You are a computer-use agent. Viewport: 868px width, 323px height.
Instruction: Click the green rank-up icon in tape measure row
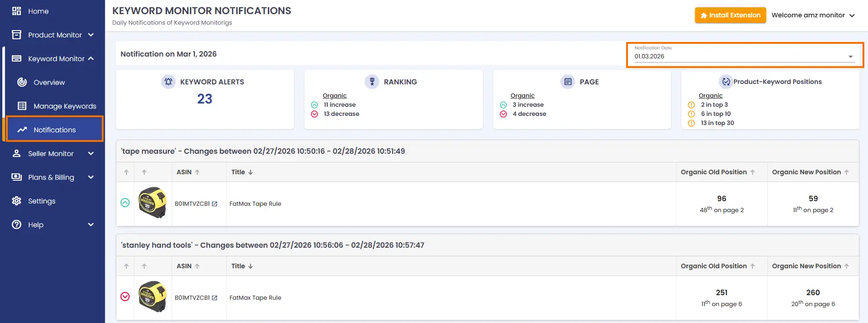125,203
